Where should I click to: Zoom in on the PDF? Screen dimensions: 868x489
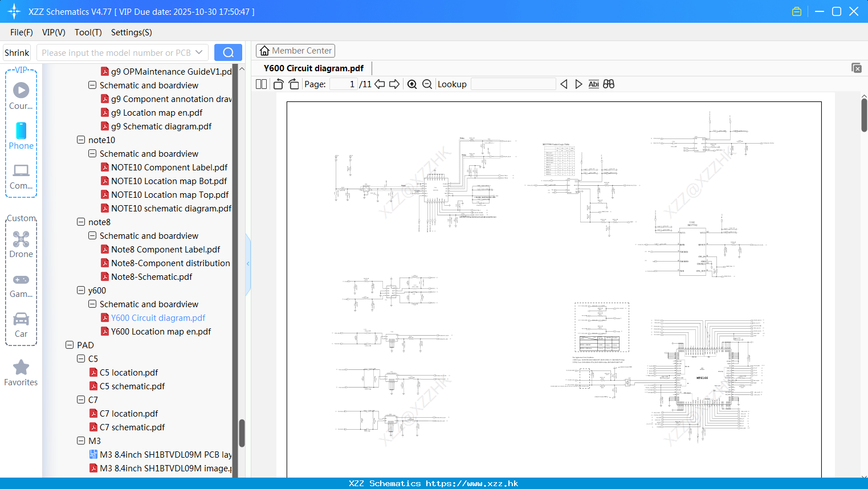pos(412,84)
